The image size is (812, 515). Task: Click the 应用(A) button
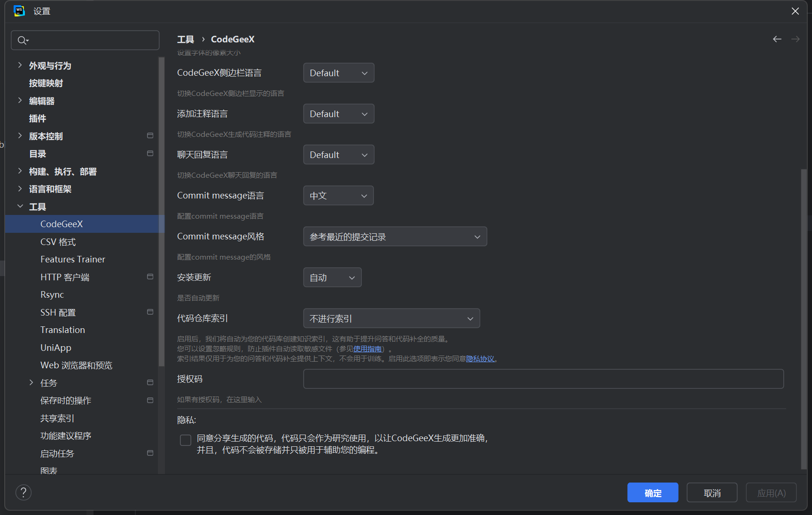click(x=771, y=492)
